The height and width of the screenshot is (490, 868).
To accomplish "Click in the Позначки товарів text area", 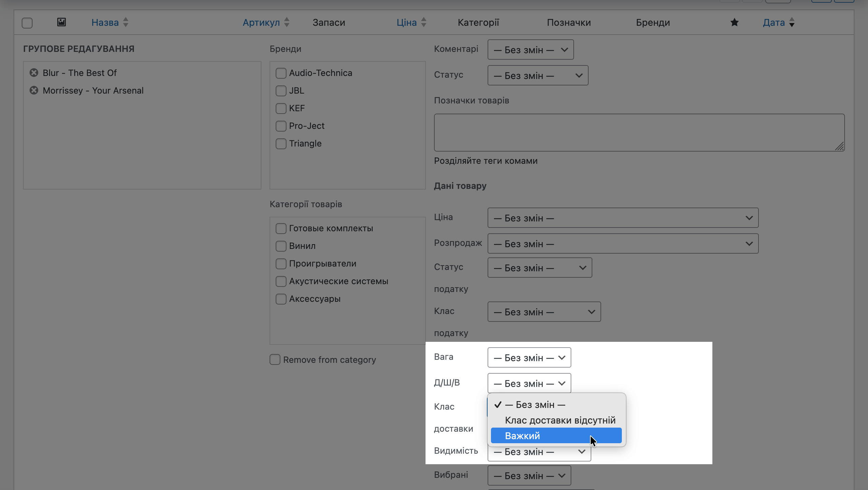I will tap(639, 133).
